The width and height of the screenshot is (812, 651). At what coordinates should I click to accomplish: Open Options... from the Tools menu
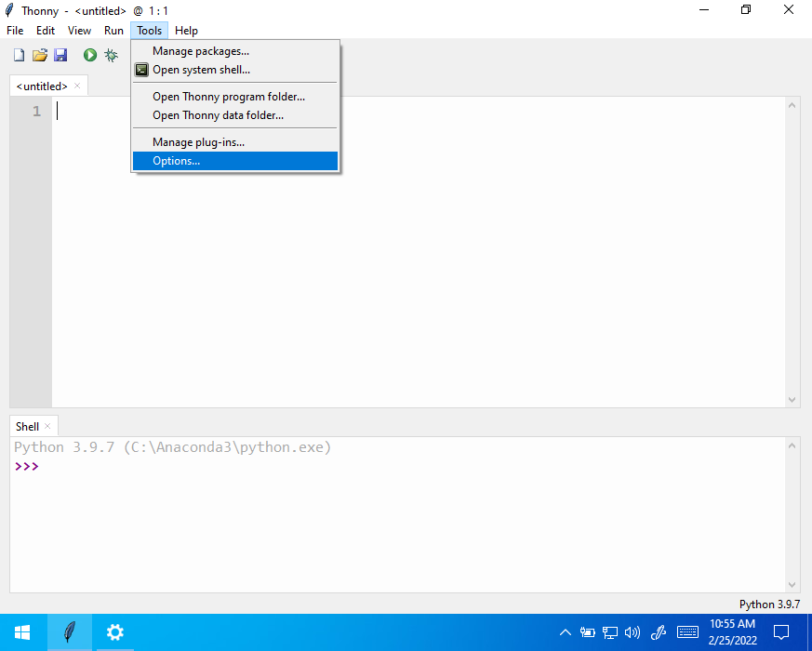tap(235, 161)
